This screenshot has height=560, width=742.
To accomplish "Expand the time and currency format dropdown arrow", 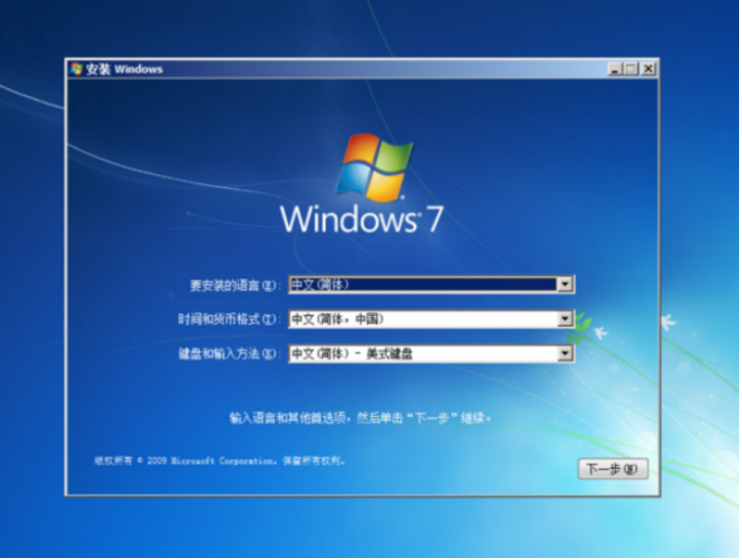I will (x=565, y=319).
